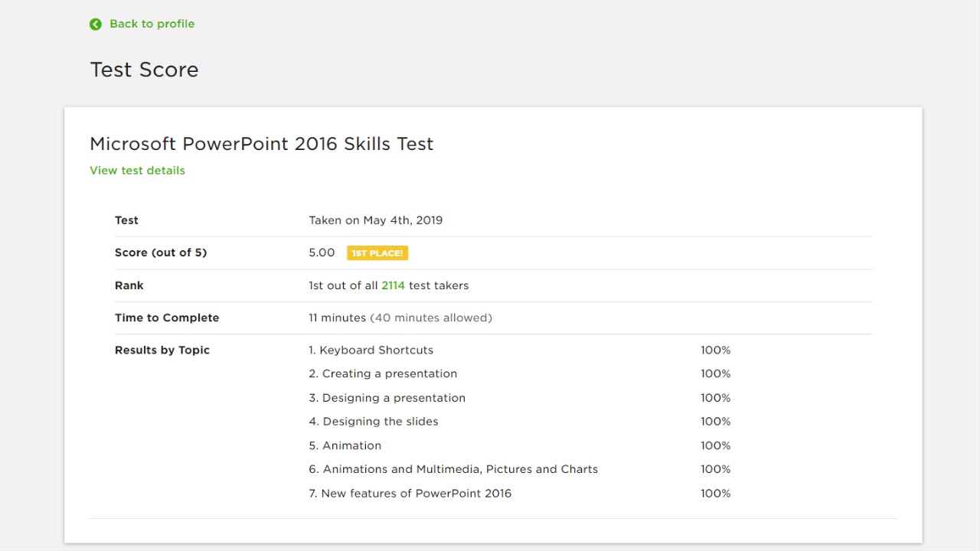980x551 pixels.
Task: Click the Designing the slides topic
Action: (x=374, y=422)
